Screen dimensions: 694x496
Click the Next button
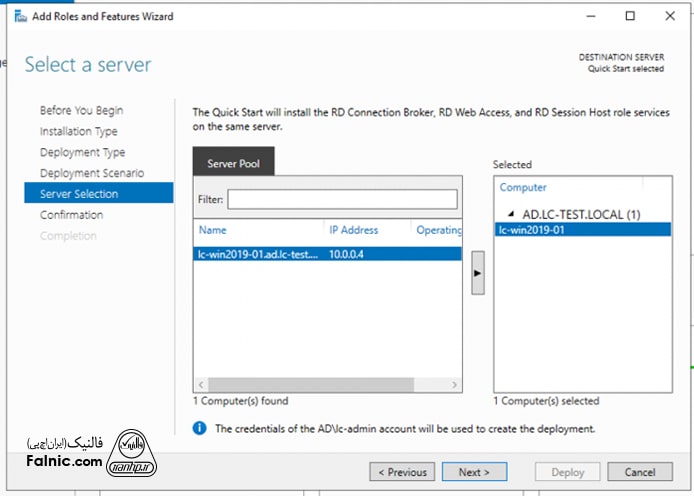(474, 472)
